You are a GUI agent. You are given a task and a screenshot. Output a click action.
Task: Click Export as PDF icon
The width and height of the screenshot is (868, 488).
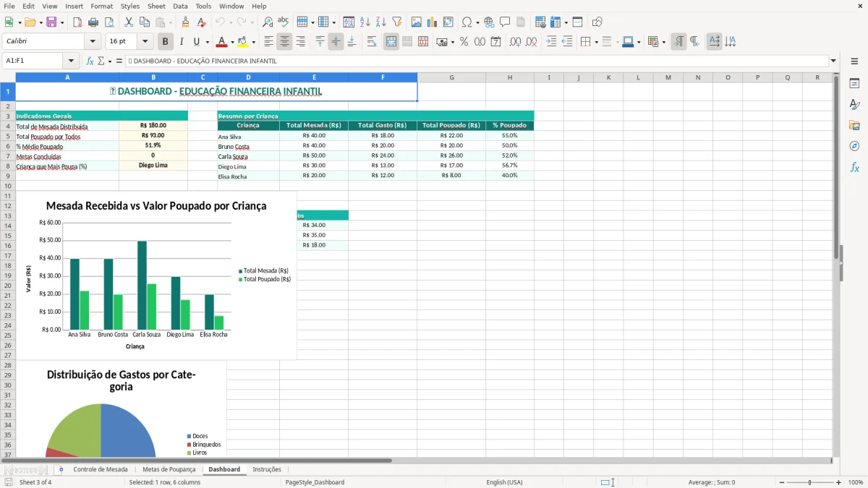pos(77,22)
